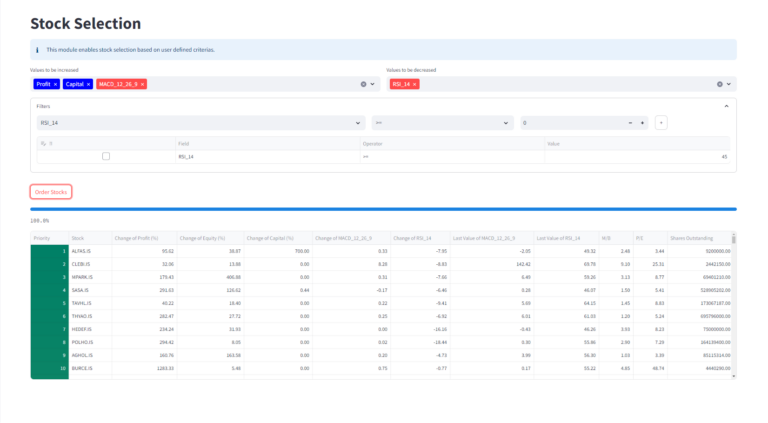
Task: Clear all values to be increased
Action: (363, 85)
